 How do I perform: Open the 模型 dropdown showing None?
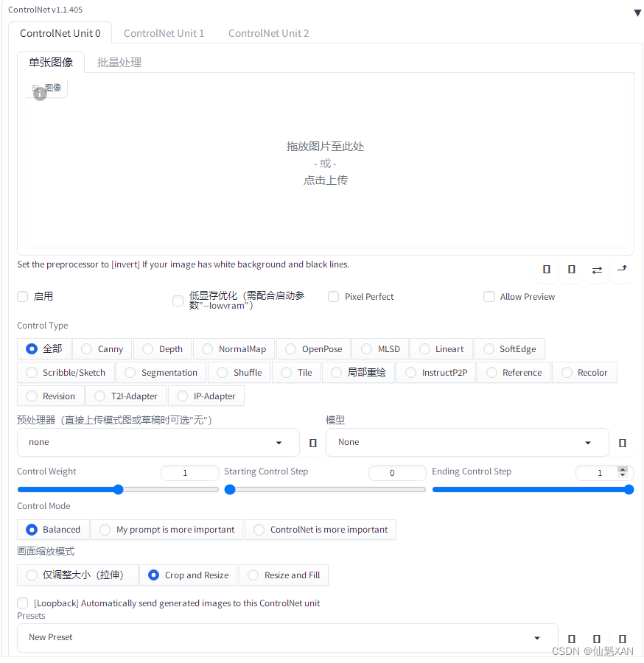[x=467, y=442]
